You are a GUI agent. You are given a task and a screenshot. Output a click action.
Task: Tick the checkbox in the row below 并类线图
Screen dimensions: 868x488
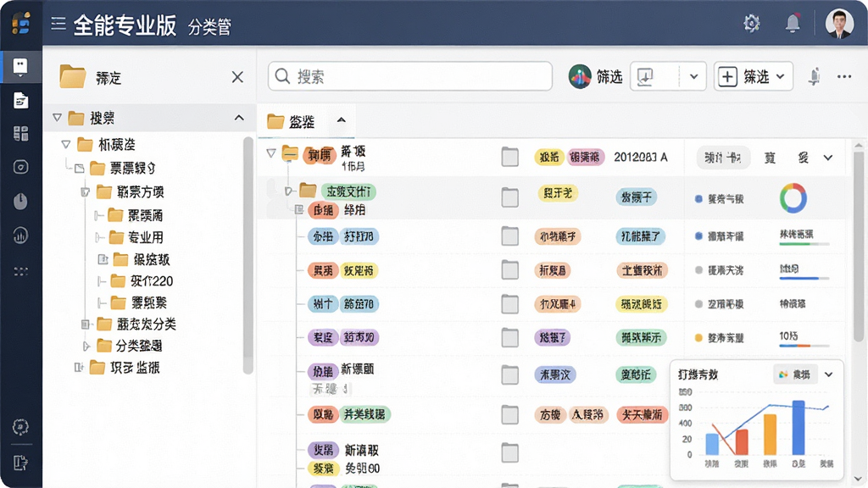pyautogui.click(x=509, y=453)
